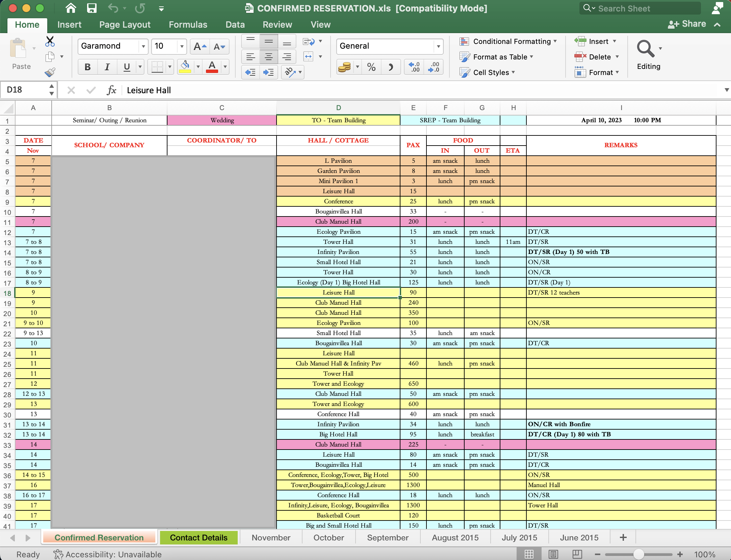Expand the General number format dropdown
This screenshot has height=560, width=731.
pyautogui.click(x=438, y=46)
